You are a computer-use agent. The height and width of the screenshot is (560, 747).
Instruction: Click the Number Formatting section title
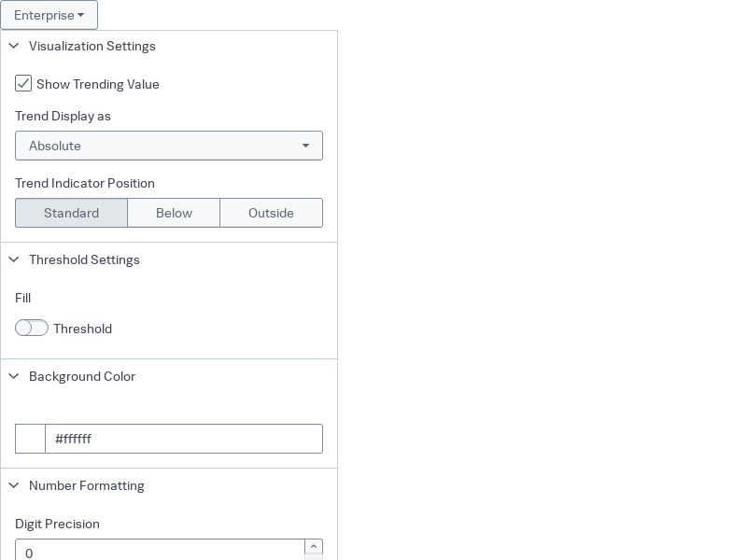(x=87, y=485)
